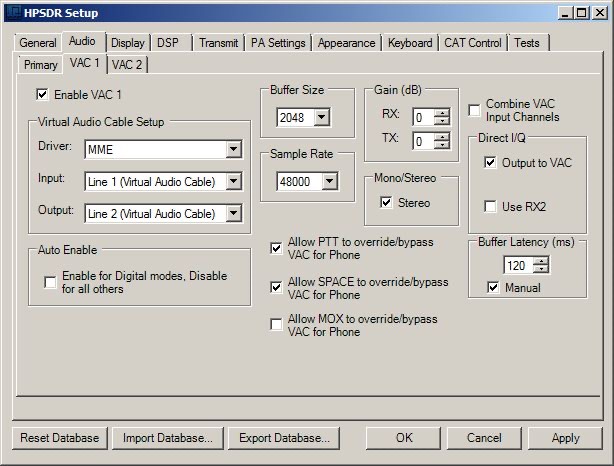This screenshot has width=614, height=466.
Task: Click the Import Database button
Action: point(168,438)
